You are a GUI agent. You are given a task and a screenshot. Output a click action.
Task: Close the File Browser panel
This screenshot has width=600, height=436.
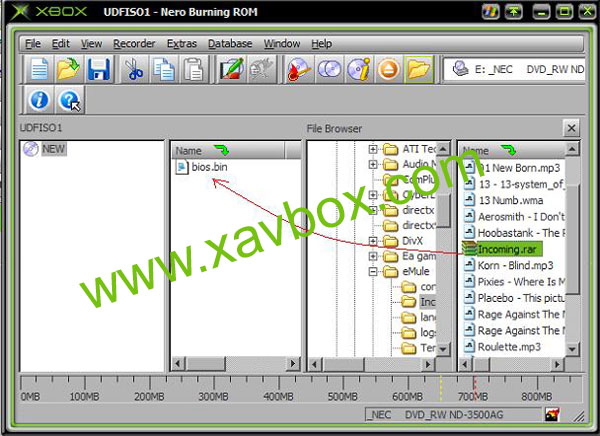click(570, 129)
